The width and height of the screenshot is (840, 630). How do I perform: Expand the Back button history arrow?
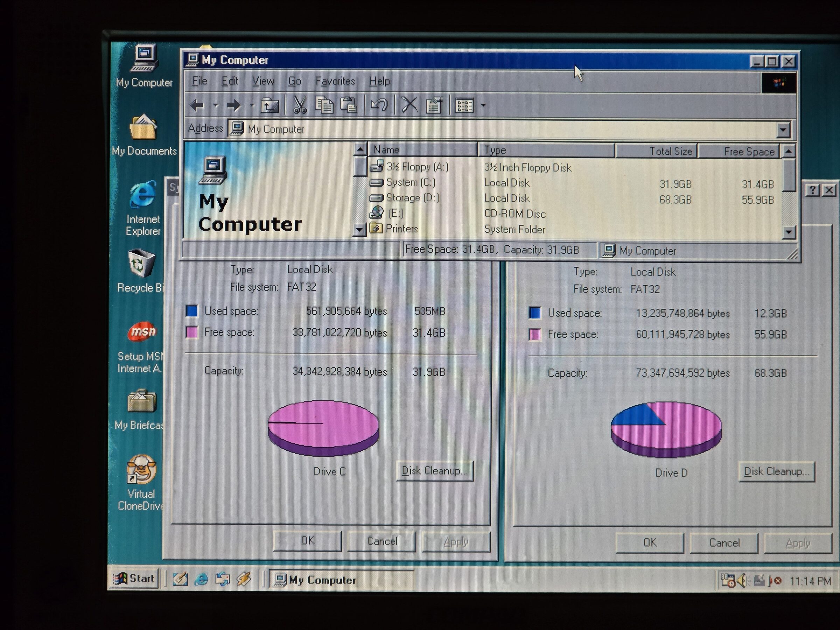tap(215, 106)
